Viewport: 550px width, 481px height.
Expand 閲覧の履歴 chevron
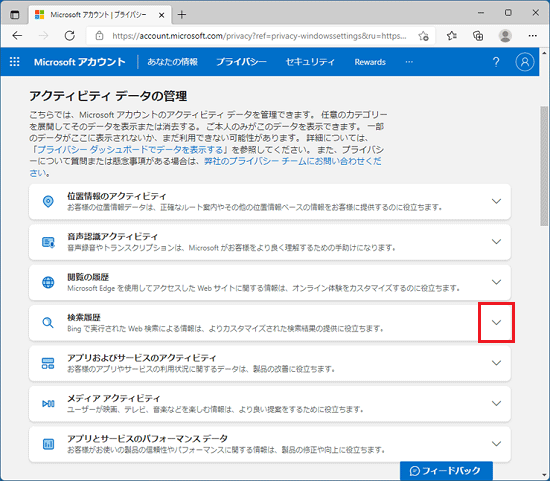tap(496, 282)
